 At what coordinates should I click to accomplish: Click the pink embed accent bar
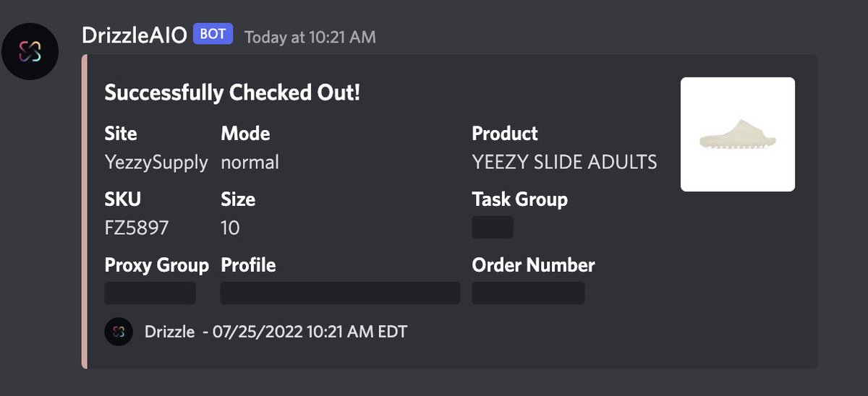coord(85,212)
